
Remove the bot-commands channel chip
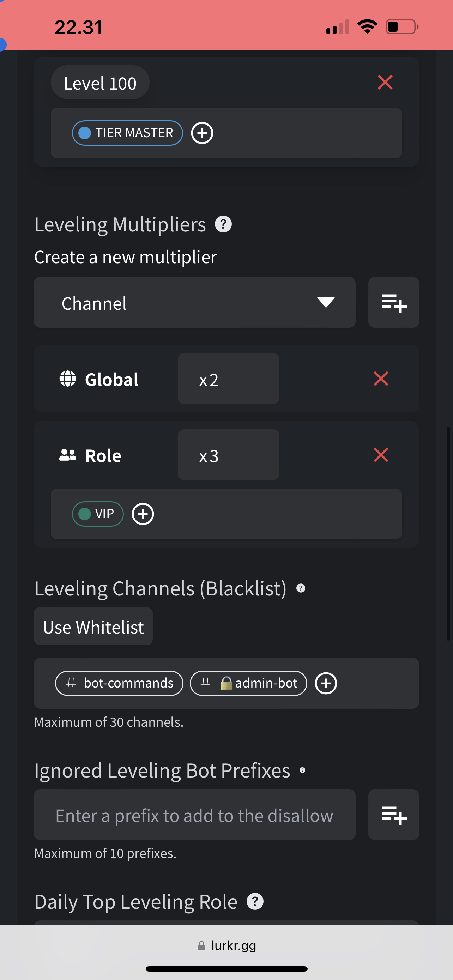point(119,683)
